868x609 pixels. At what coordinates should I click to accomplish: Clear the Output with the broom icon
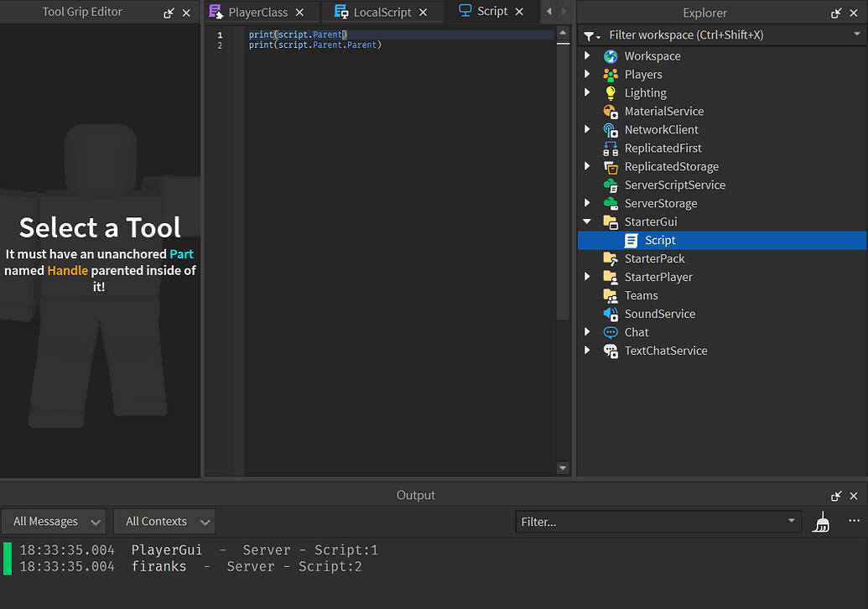pos(821,521)
